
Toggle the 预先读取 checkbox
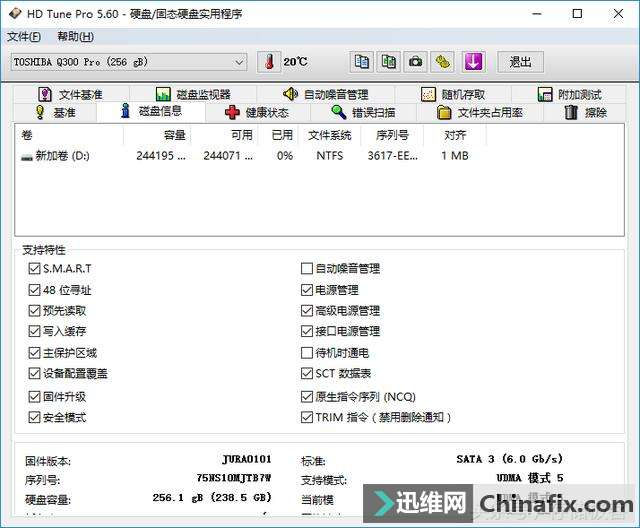point(34,311)
